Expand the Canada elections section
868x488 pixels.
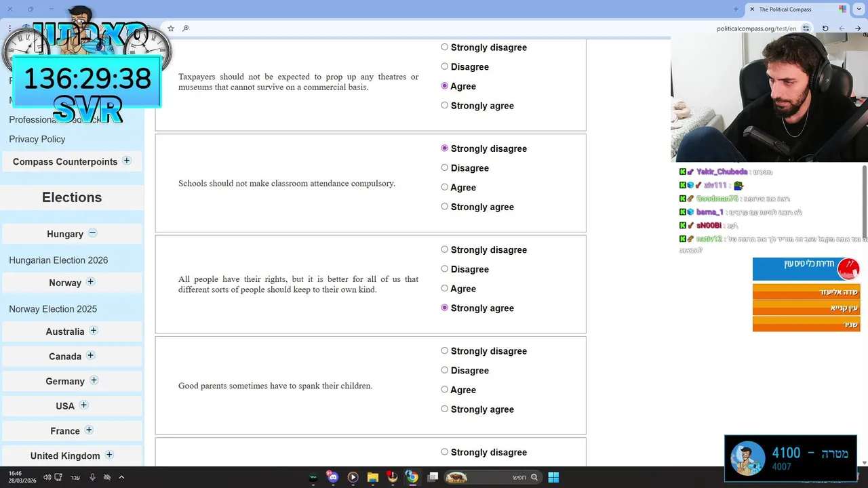tap(91, 355)
